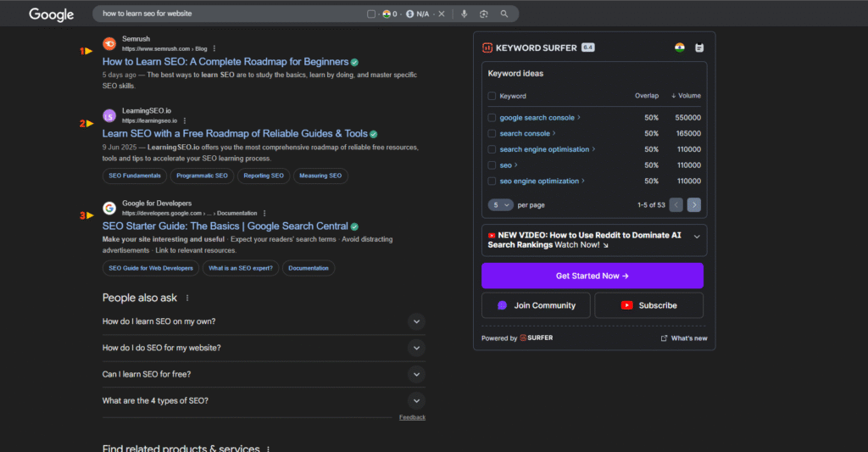Viewport: 868px width, 452px height.
Task: Select all keywords header checkbox
Action: (492, 96)
